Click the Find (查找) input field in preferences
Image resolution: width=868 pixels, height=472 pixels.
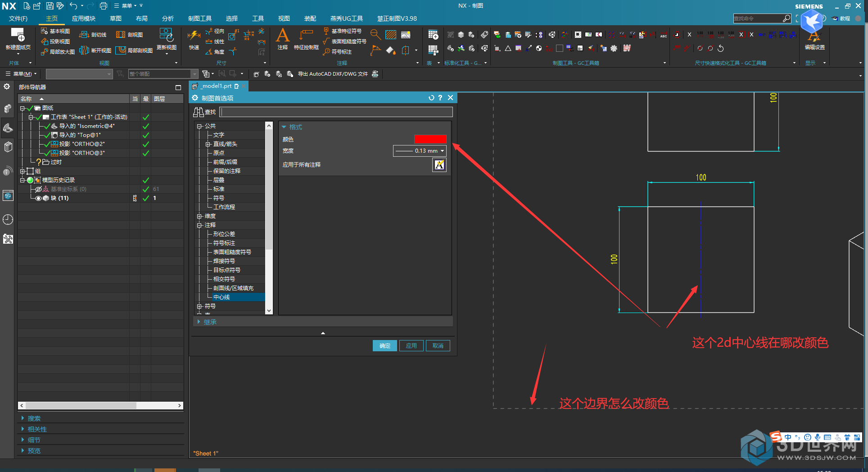(x=336, y=112)
